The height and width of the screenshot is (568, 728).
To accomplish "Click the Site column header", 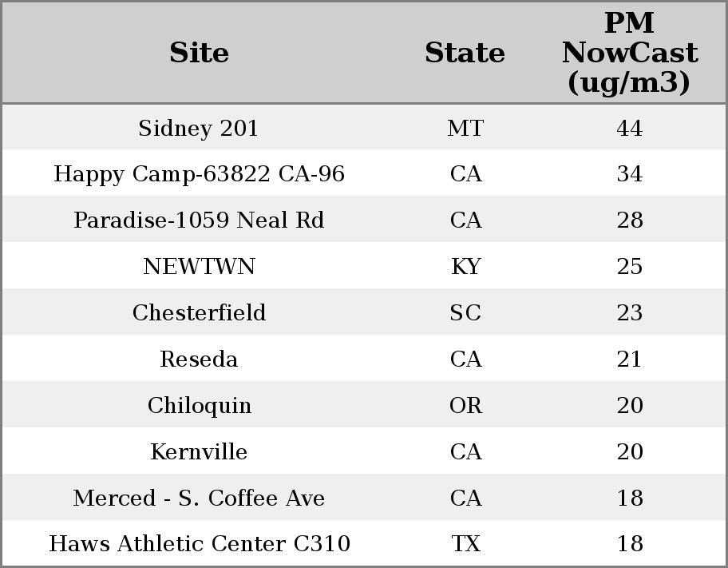I will point(199,53).
